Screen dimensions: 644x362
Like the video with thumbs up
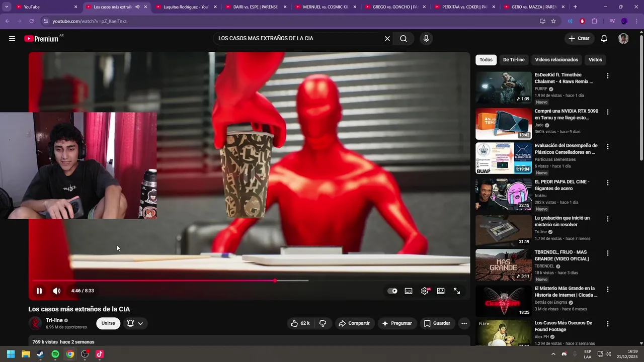pos(300,323)
